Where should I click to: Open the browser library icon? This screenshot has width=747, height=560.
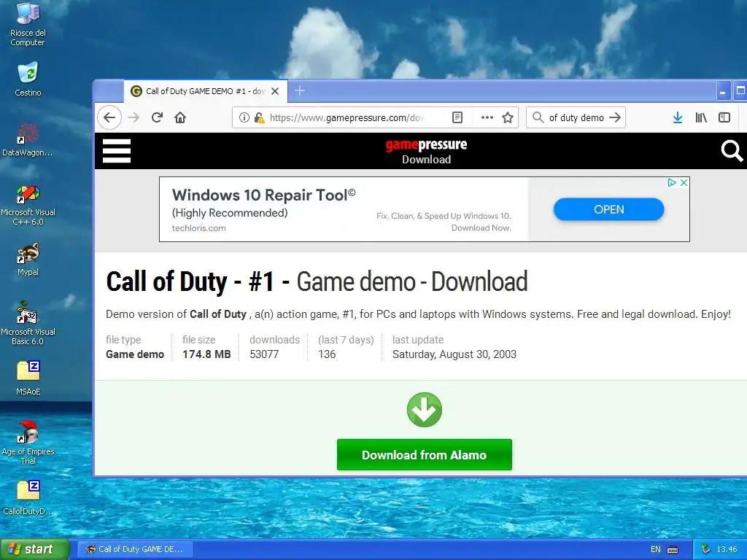[701, 117]
